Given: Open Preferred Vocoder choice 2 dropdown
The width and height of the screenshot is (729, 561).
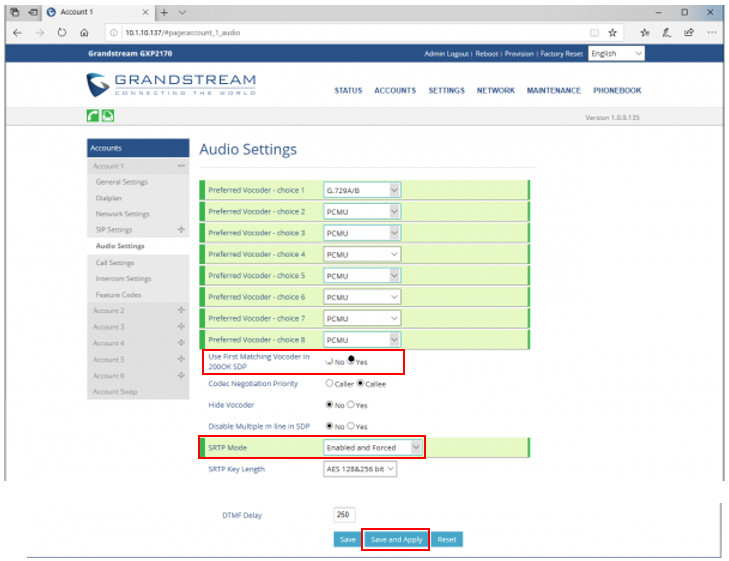Looking at the screenshot, I should (362, 211).
